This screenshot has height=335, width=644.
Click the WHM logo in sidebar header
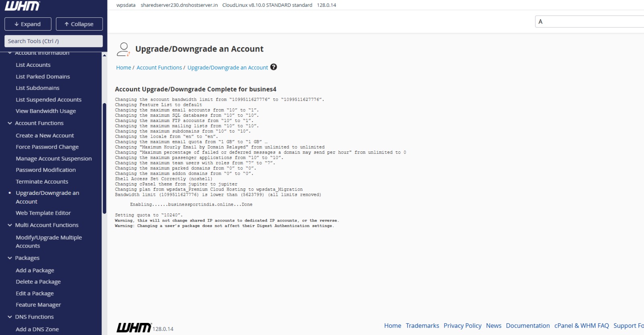tap(22, 6)
